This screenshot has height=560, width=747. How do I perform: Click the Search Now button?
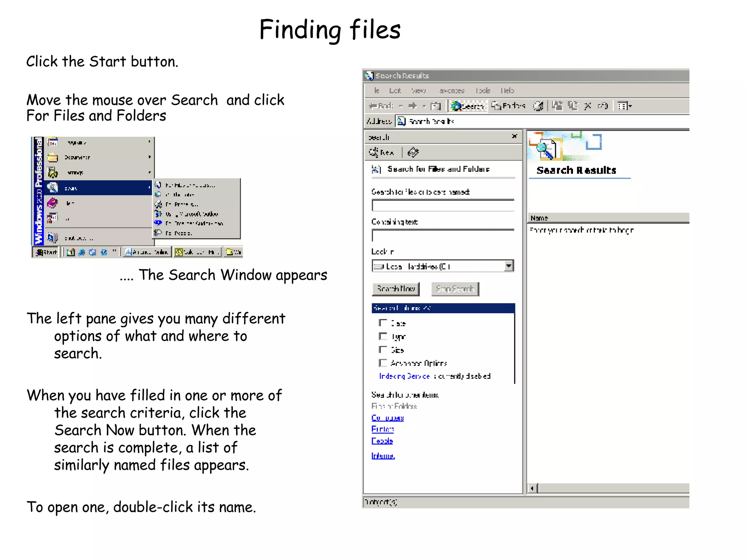[396, 289]
